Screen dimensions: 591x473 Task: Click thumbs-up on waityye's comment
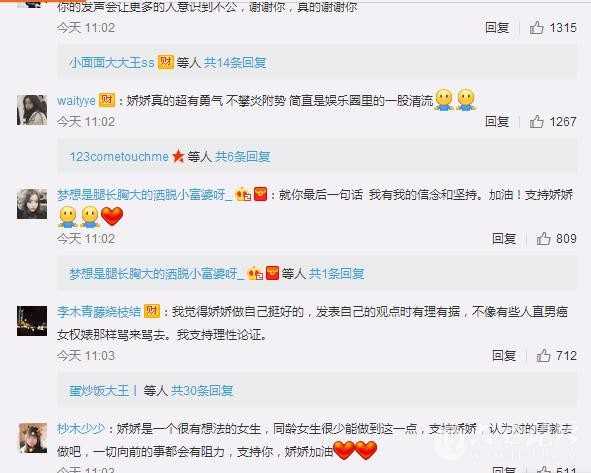pos(536,121)
